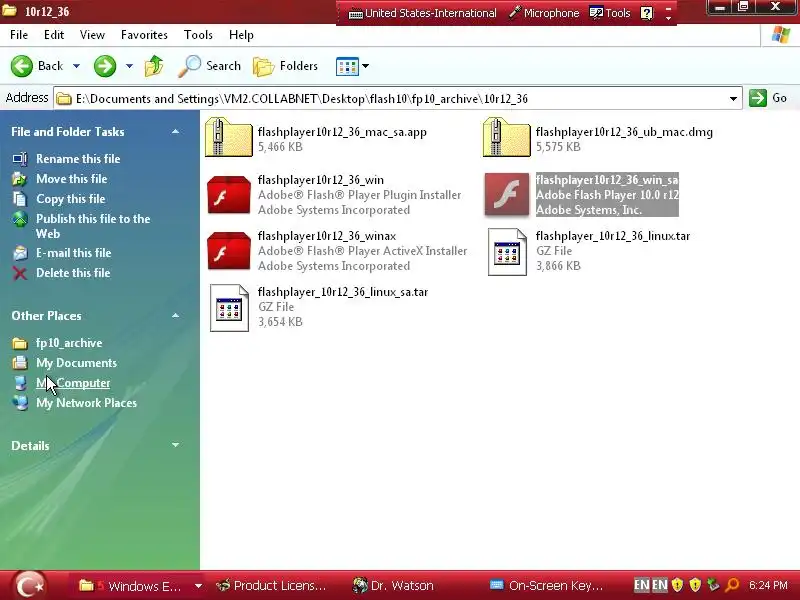The height and width of the screenshot is (600, 800).
Task: Click the language bar Tools button
Action: pyautogui.click(x=610, y=13)
